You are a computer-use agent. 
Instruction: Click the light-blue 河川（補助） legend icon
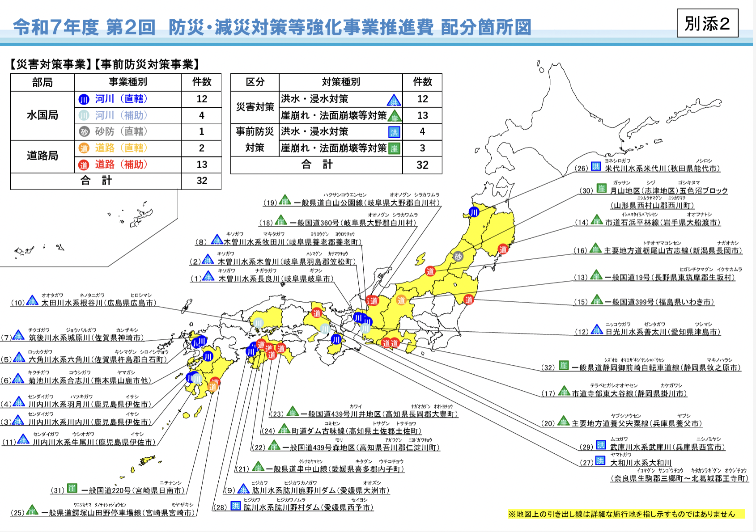84,115
